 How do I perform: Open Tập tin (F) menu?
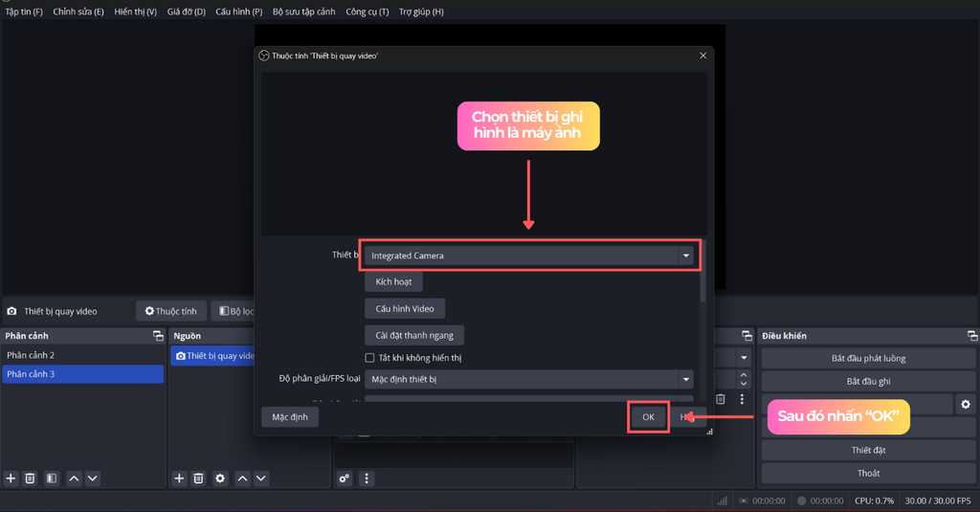click(24, 11)
